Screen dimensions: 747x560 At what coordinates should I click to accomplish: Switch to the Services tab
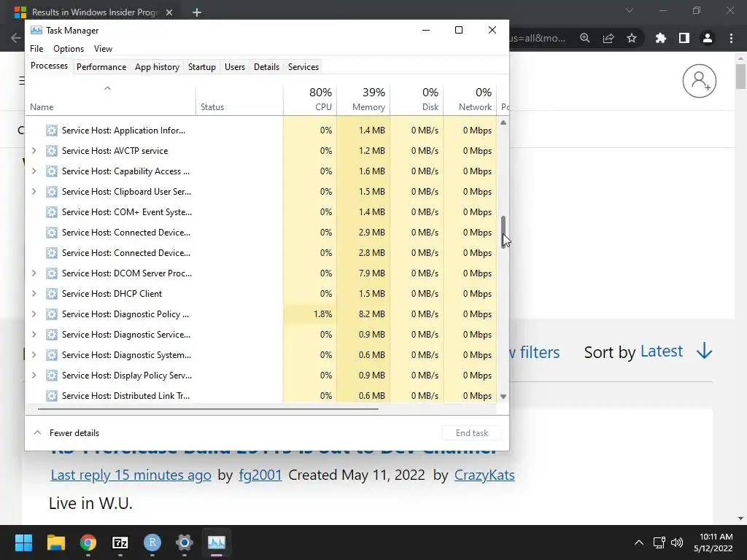(303, 67)
